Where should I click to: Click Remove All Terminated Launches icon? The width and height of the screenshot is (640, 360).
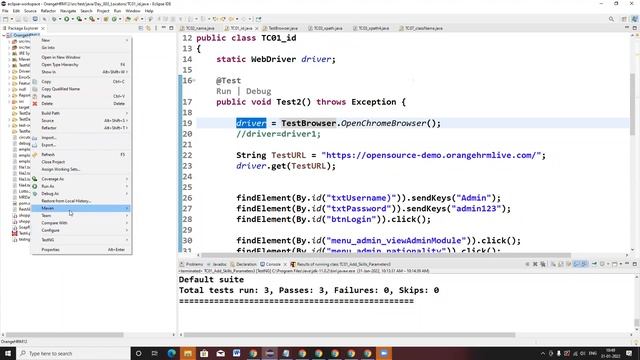[x=543, y=264]
